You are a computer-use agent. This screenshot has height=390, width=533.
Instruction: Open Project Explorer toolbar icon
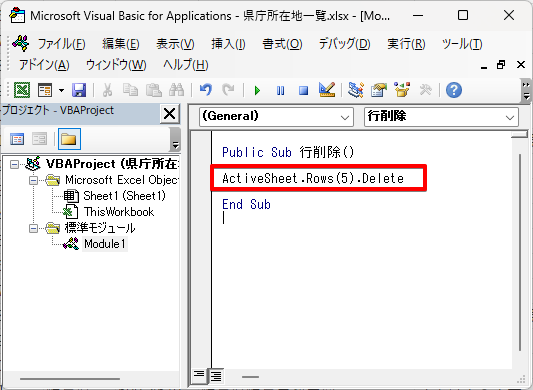pos(356,90)
